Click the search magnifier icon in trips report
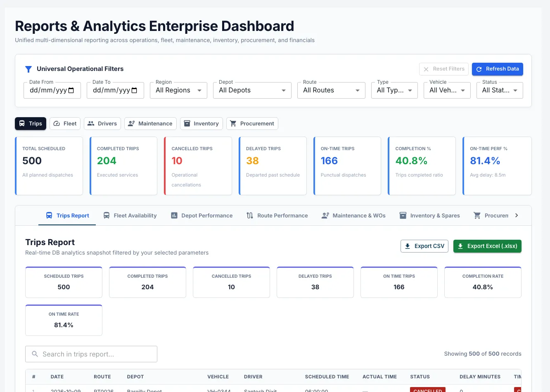Screen dimensions: 550x392 click(35, 354)
